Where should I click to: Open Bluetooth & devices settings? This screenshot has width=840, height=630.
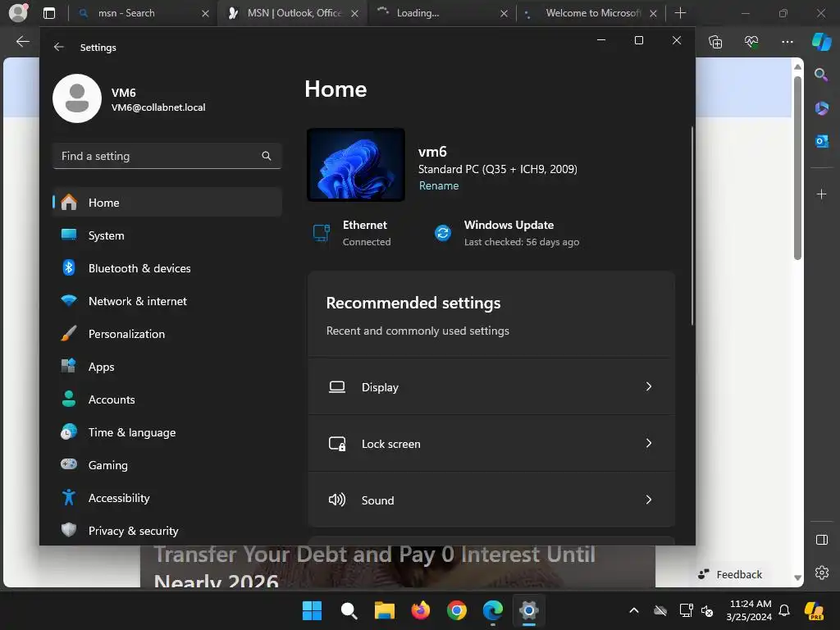167,268
